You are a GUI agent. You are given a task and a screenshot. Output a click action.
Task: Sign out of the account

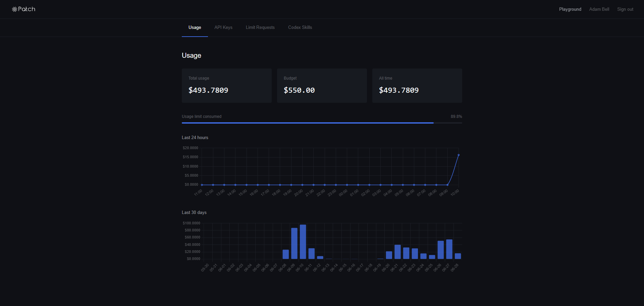pos(625,9)
